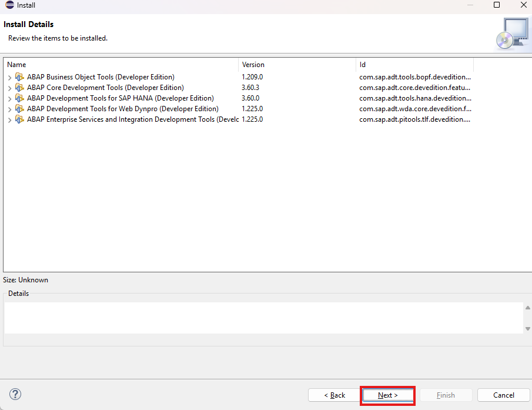Expand ABAP Development Tools for Web Dynpro row
532x410 pixels.
pos(9,109)
